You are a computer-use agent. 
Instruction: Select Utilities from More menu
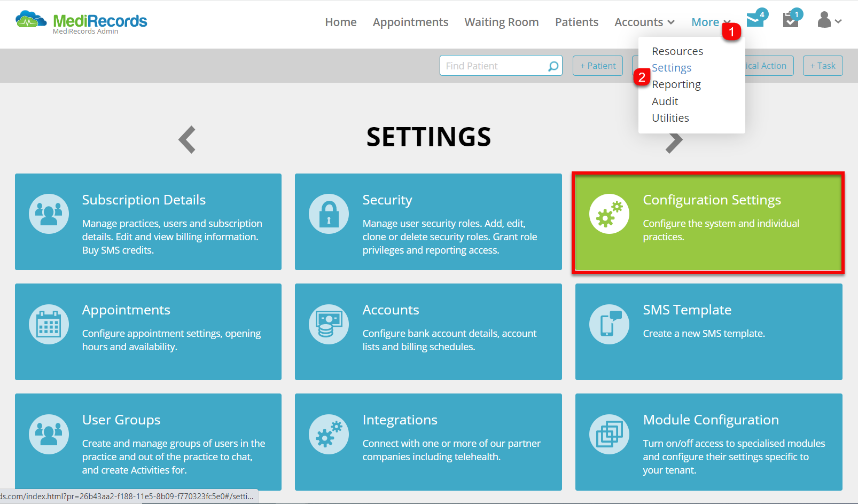pyautogui.click(x=670, y=118)
